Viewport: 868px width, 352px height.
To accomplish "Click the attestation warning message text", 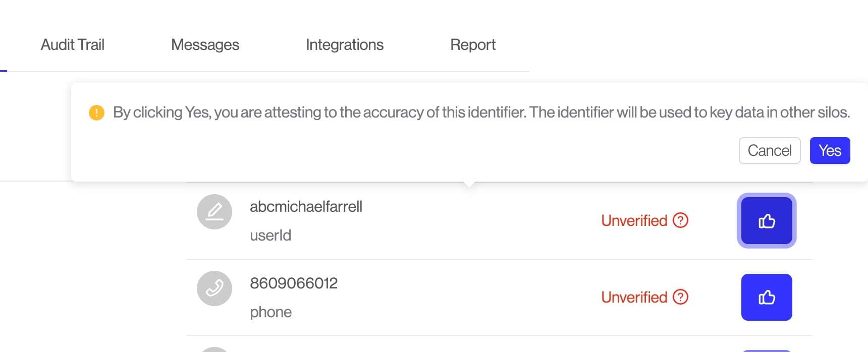I will [x=481, y=112].
